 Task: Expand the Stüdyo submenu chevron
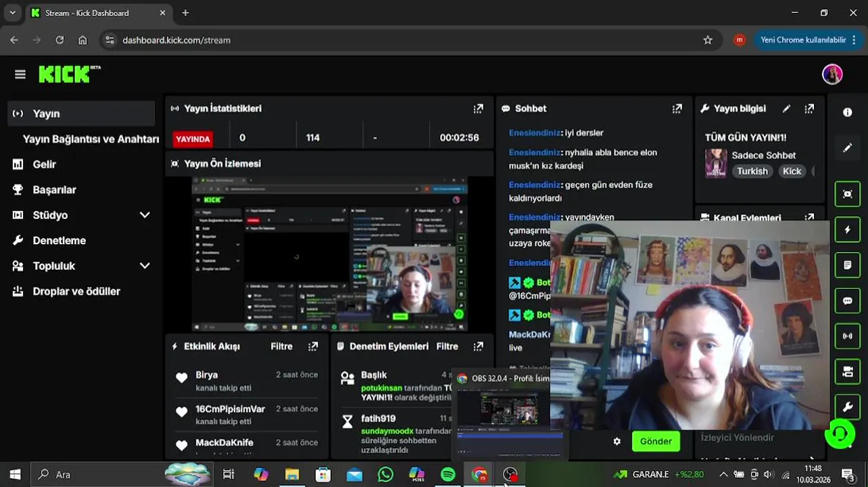[145, 215]
